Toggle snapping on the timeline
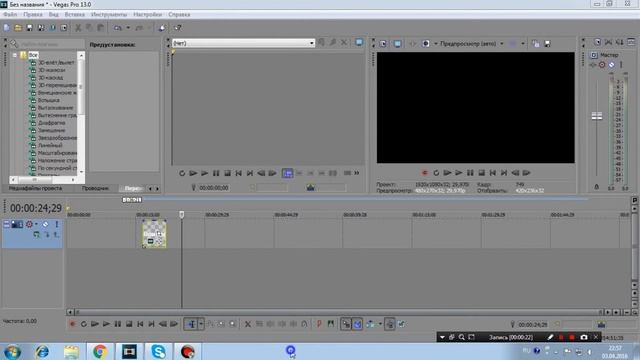 point(346,324)
